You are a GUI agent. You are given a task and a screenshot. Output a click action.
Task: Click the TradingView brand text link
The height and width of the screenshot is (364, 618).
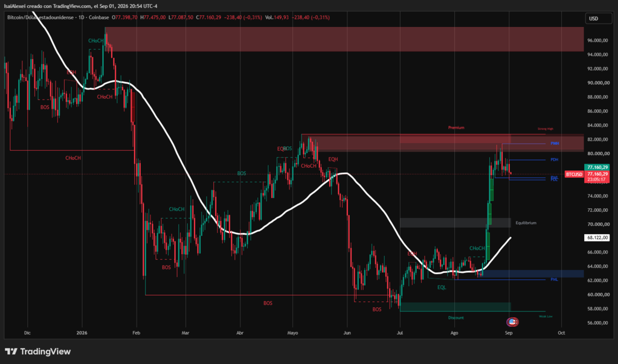45,351
